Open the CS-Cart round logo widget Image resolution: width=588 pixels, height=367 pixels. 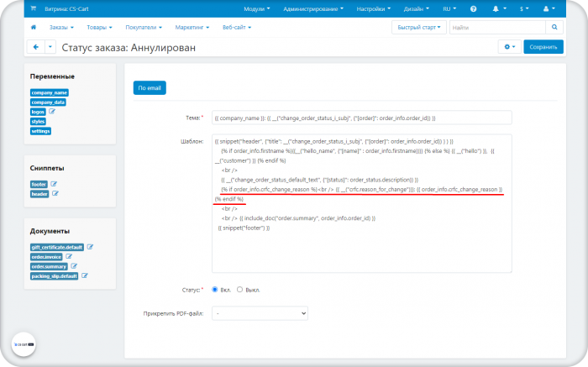coord(24,344)
